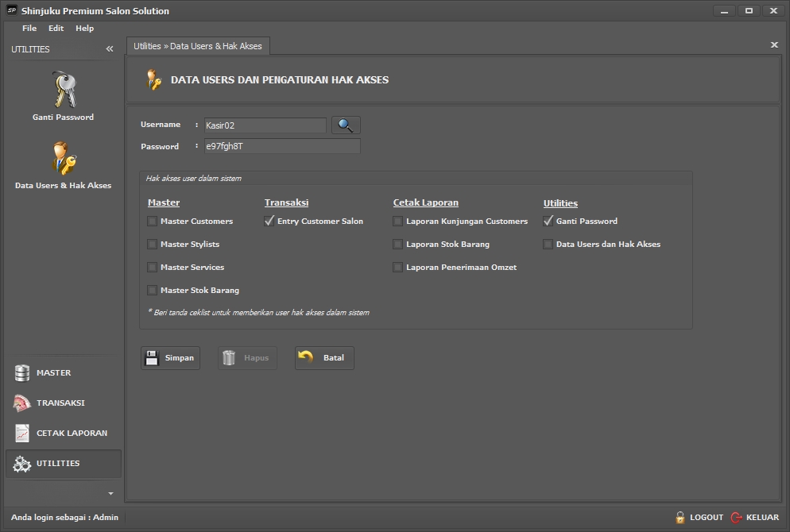Enable Master Customers access checkbox

[153, 222]
